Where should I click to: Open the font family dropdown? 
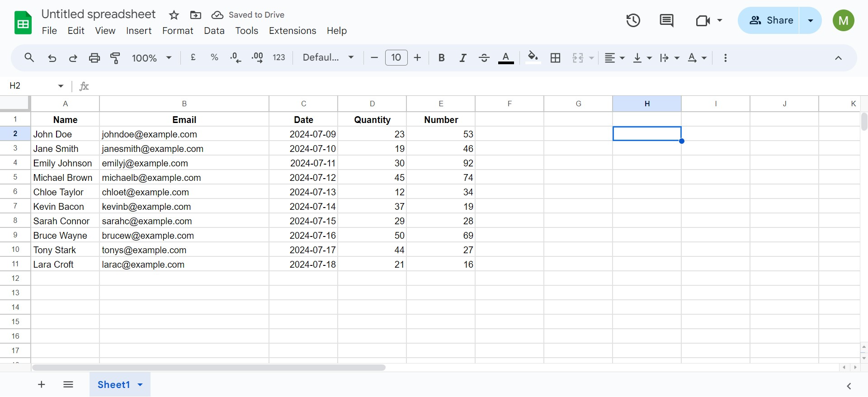tap(328, 57)
